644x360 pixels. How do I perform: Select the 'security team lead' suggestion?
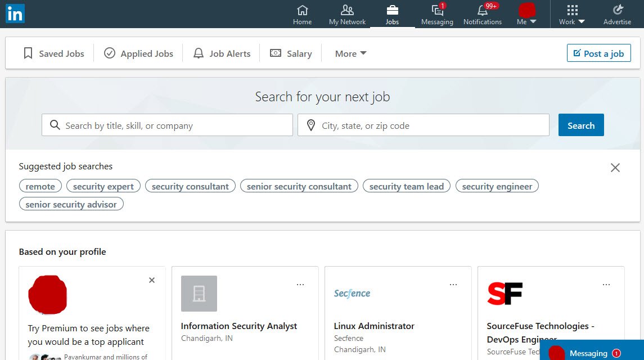coord(407,186)
